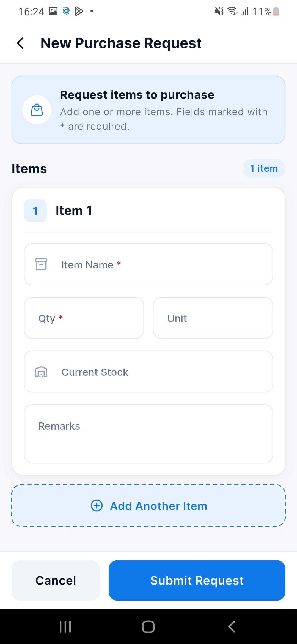The image size is (297, 644).
Task: Tap the back arrow beside New Purchase Request
Action: (x=20, y=43)
